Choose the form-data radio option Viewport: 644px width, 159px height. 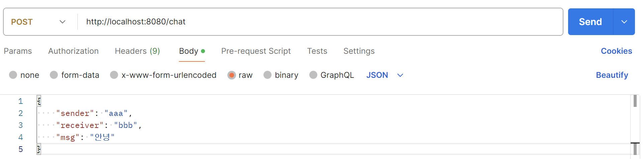(54, 75)
